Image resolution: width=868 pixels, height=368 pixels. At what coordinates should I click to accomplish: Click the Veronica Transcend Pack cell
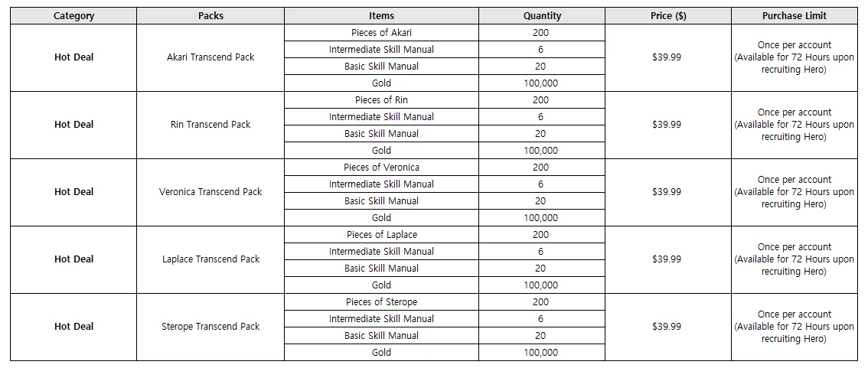(210, 192)
